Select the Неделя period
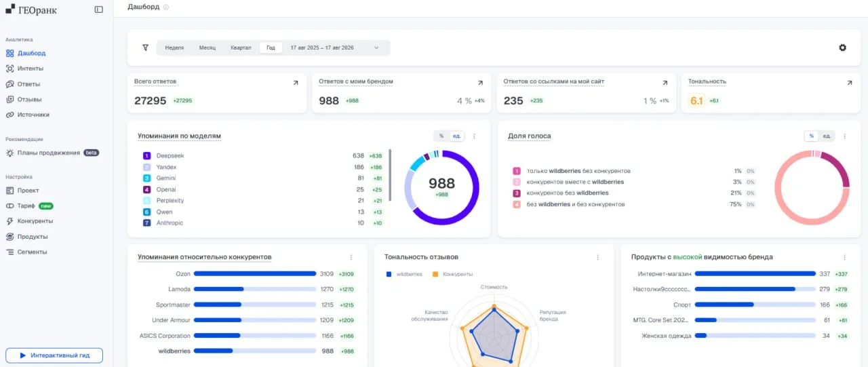 click(174, 48)
